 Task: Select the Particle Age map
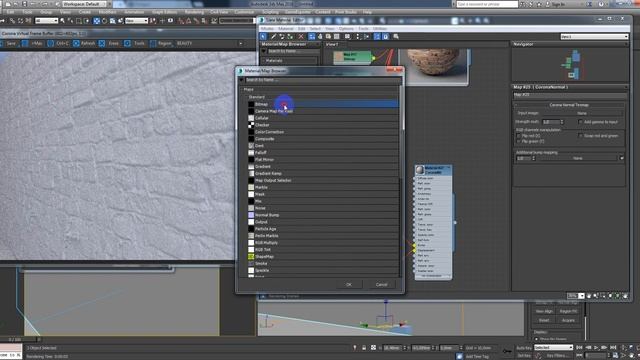pos(322,229)
